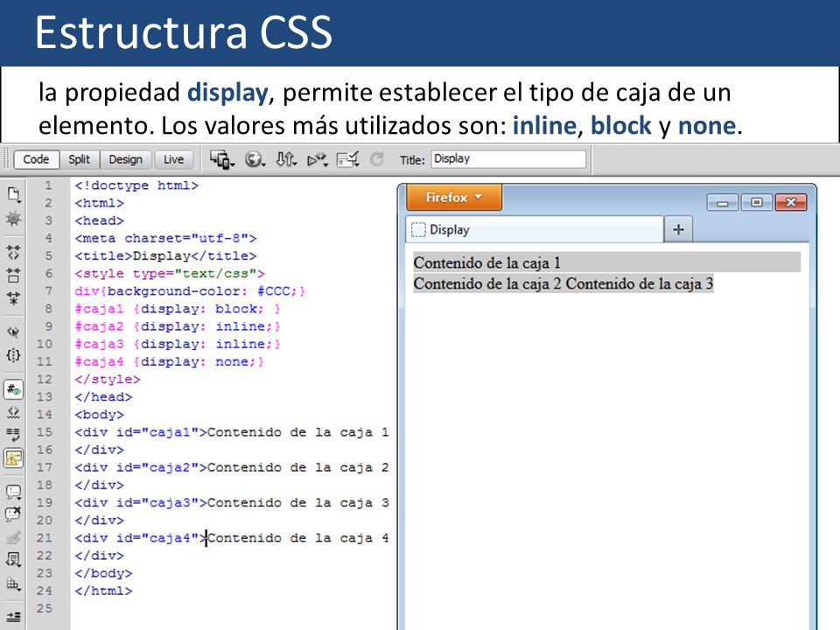Screen dimensions: 840x630
Task: Toggle Syntax Error Alerts in Info Bar
Action: click(x=13, y=458)
